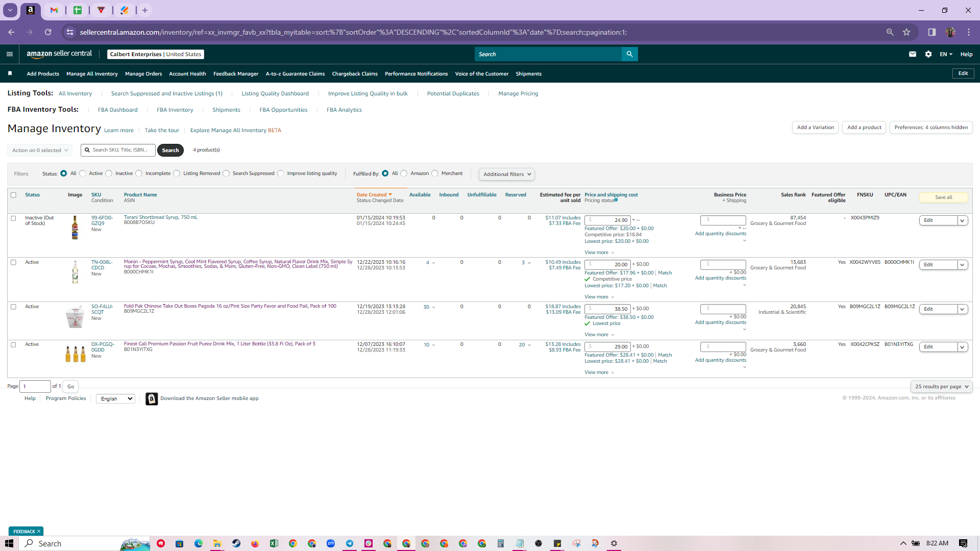
Task: Click the Add a Variation button
Action: pyautogui.click(x=815, y=128)
